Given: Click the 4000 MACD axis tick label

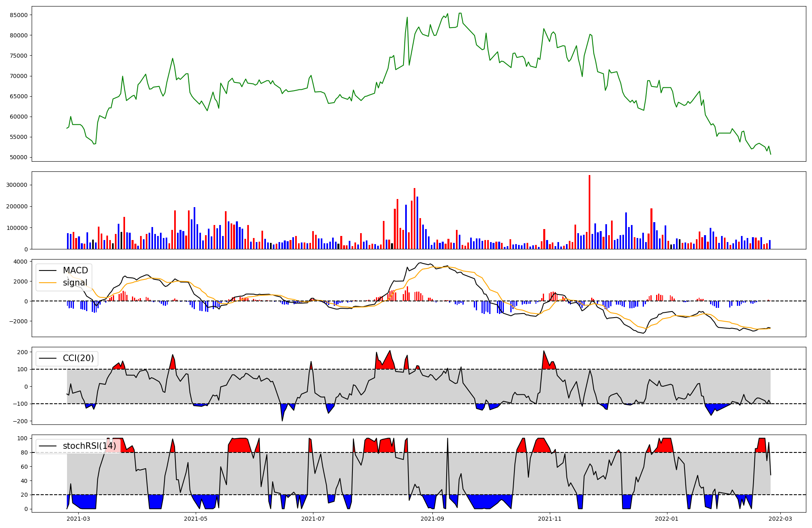Looking at the screenshot, I should [20, 262].
